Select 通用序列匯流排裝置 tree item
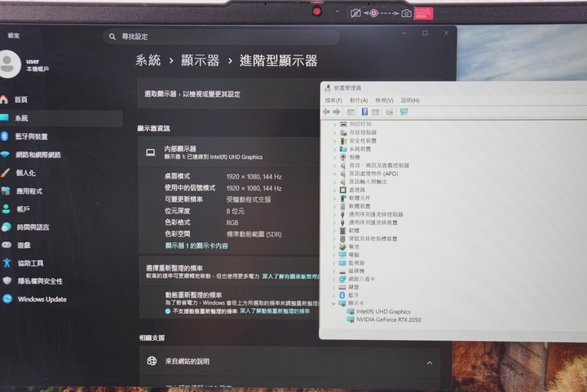This screenshot has width=587, height=392. [x=373, y=222]
